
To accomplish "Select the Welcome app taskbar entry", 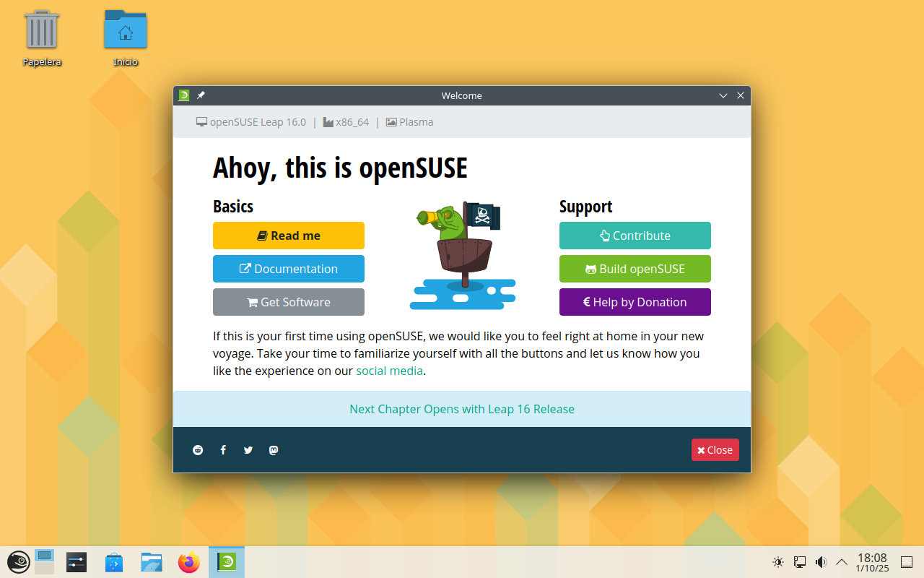I will [227, 562].
